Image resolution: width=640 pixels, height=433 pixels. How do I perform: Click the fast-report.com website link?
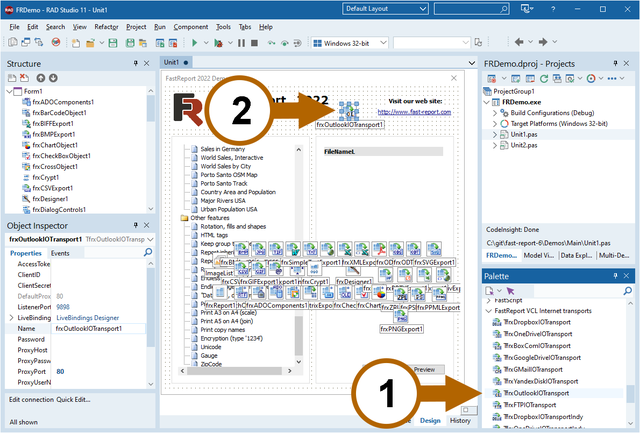click(414, 112)
